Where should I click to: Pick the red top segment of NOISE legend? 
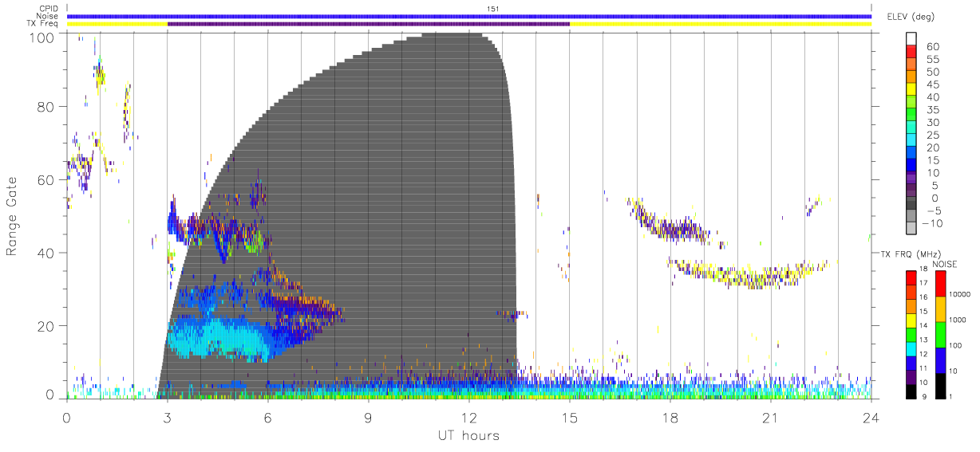tap(940, 283)
